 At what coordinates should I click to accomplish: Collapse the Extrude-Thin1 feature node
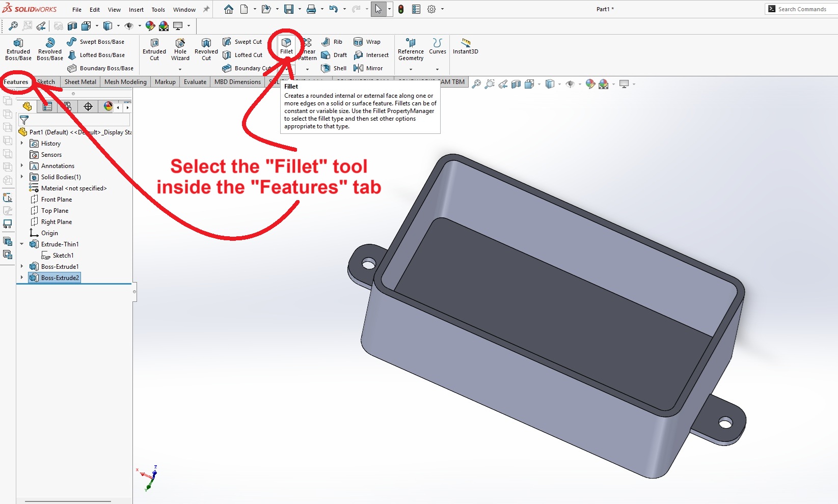coord(22,244)
